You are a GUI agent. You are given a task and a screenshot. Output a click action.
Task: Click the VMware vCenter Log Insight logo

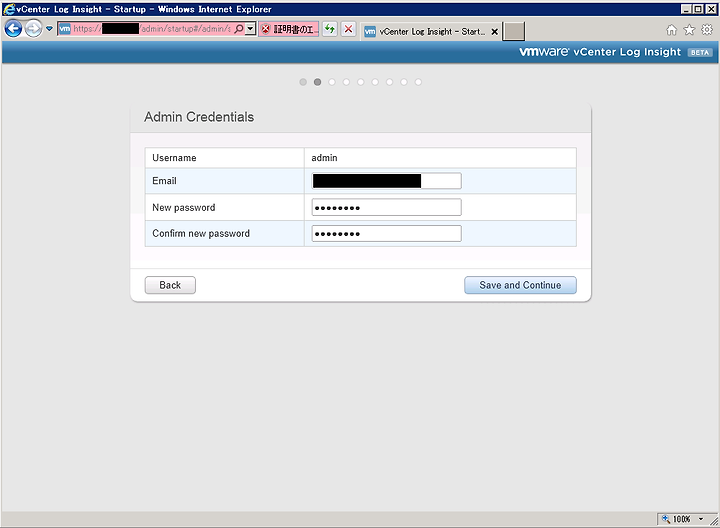[600, 52]
